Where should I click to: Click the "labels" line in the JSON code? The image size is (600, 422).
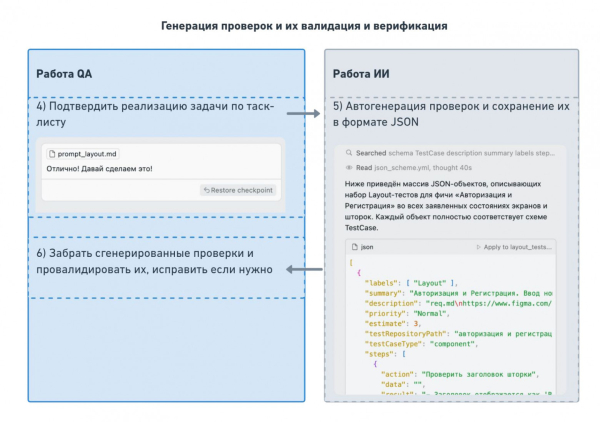410,283
